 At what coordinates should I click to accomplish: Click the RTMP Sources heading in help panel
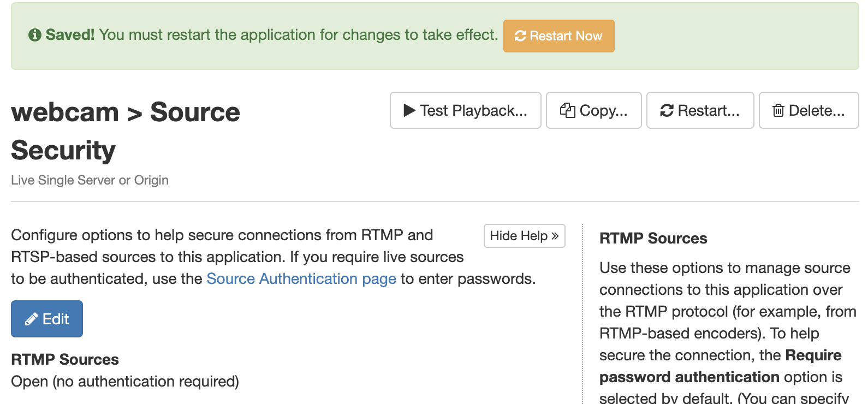click(x=653, y=238)
